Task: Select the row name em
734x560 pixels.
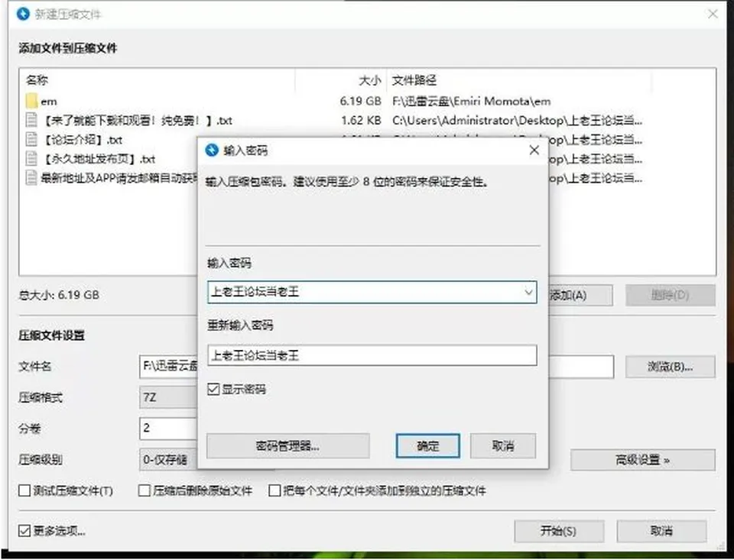Action: click(49, 101)
